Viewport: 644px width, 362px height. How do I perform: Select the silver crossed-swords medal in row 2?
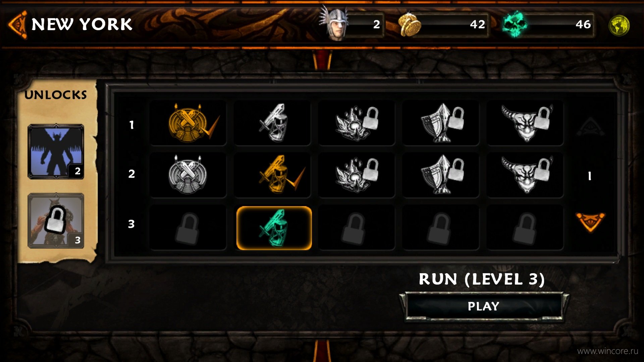[188, 175]
